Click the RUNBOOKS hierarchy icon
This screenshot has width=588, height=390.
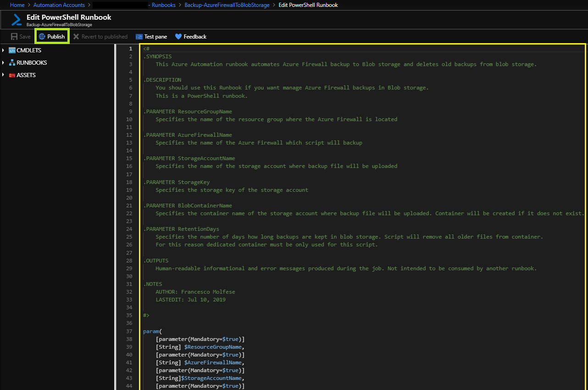[x=12, y=63]
